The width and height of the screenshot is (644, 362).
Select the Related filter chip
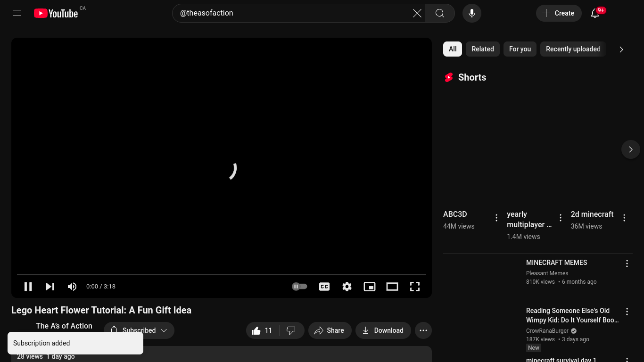483,49
